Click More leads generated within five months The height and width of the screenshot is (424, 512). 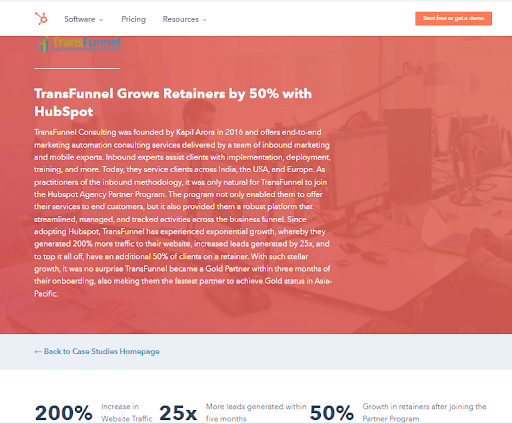[256, 413]
